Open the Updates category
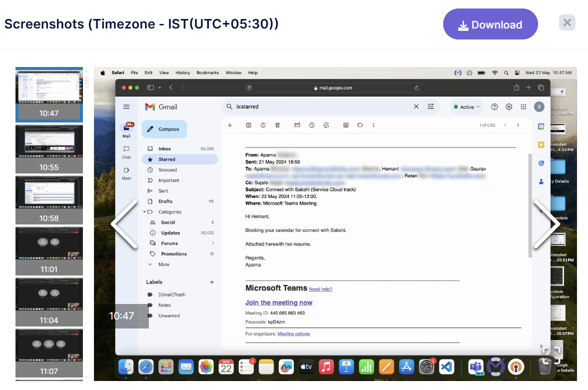588x390 pixels. point(180,233)
